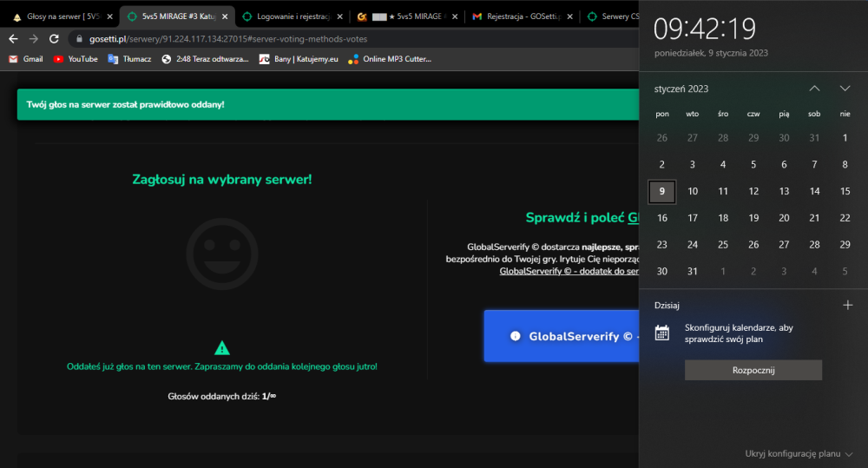Select January 15 in calendar
868x468 pixels.
845,192
